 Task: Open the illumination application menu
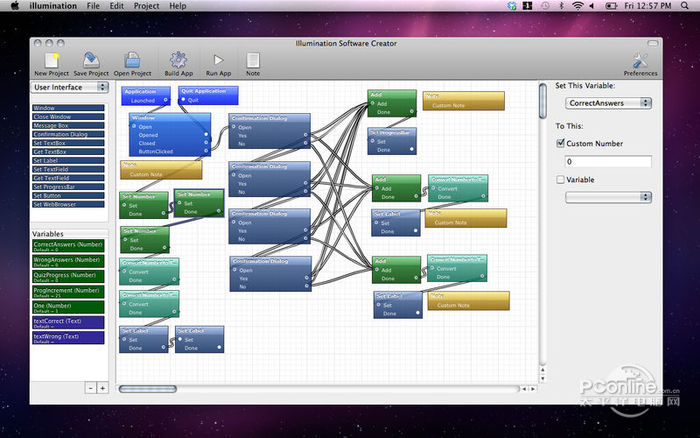point(53,6)
